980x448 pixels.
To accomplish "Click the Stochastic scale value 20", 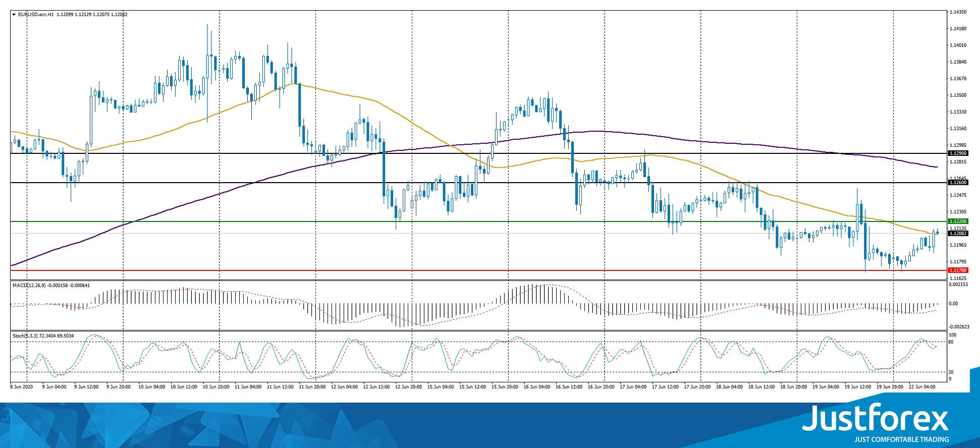I will (951, 372).
